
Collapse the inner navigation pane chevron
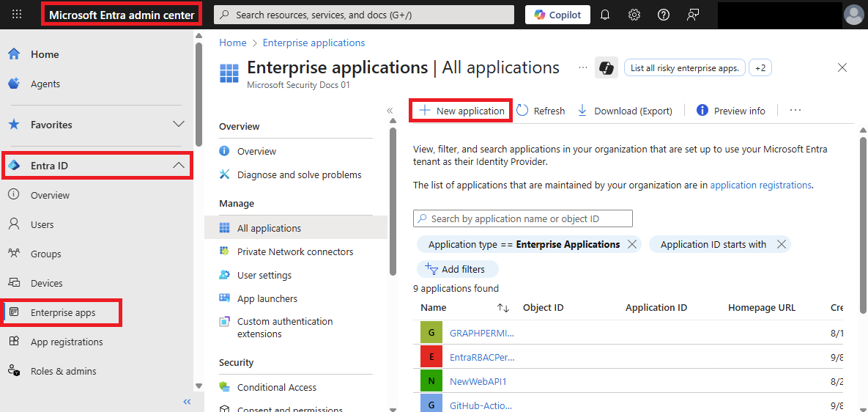coord(390,111)
